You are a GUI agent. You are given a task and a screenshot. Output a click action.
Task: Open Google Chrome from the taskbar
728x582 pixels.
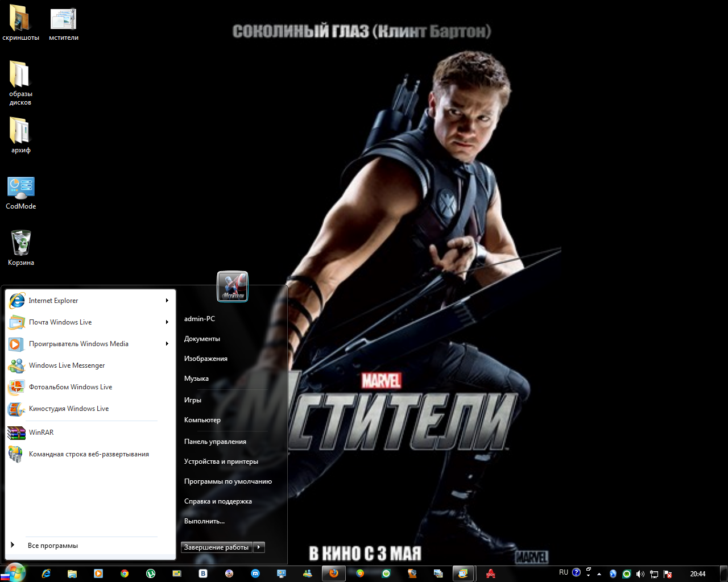[125, 573]
